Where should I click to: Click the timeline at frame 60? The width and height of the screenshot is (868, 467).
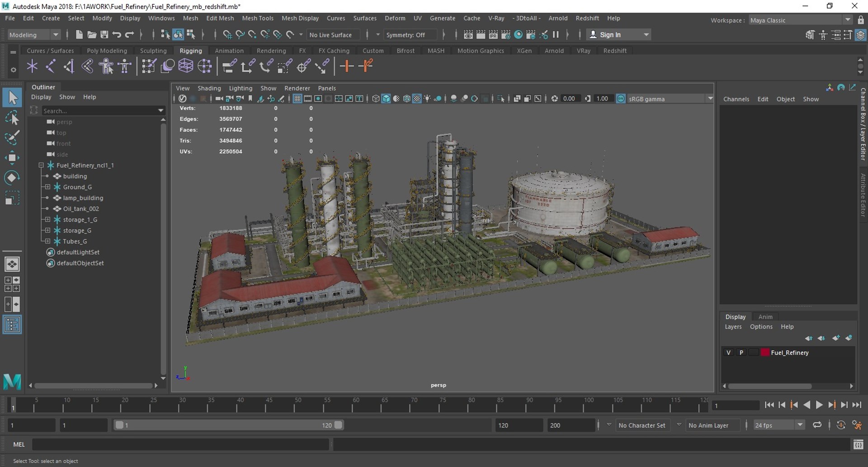tap(355, 405)
